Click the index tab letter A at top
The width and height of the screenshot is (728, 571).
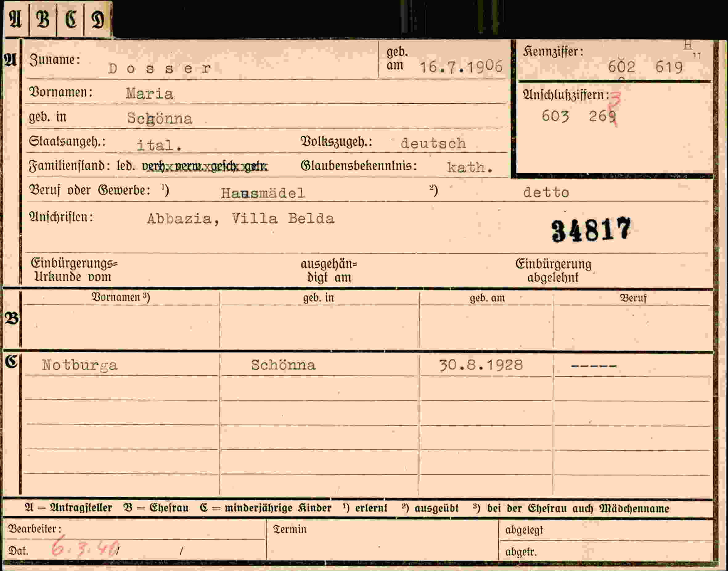click(x=15, y=19)
